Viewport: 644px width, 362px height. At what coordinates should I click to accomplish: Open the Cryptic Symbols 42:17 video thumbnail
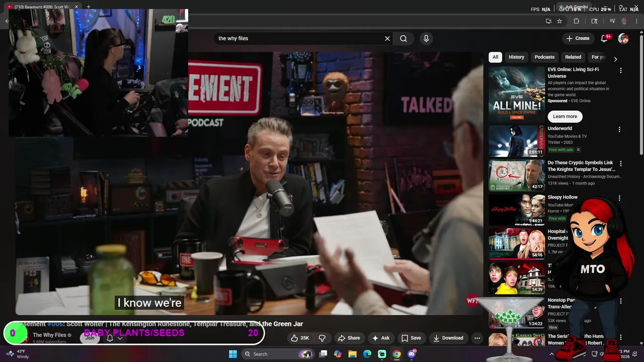pyautogui.click(x=517, y=175)
